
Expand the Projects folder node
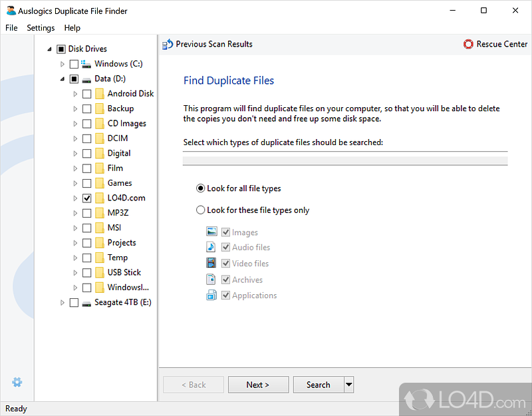[x=75, y=243]
